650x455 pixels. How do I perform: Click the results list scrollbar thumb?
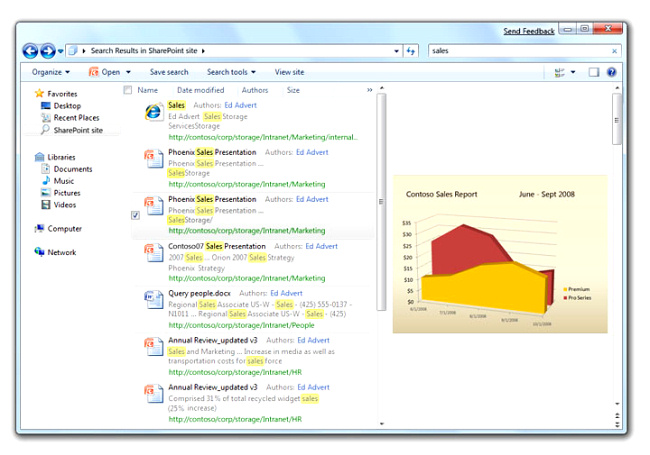381,202
